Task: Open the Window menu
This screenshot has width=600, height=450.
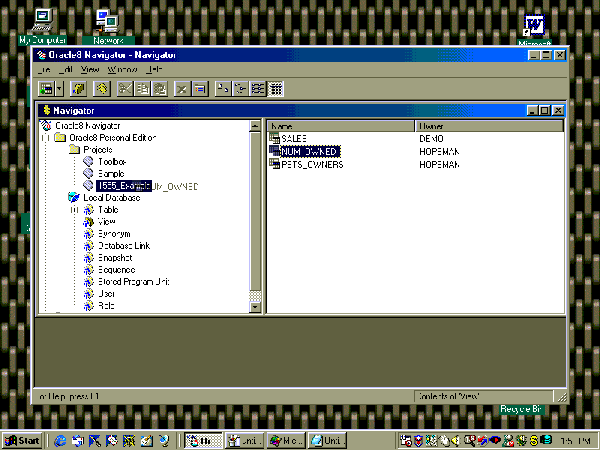Action: coord(122,70)
